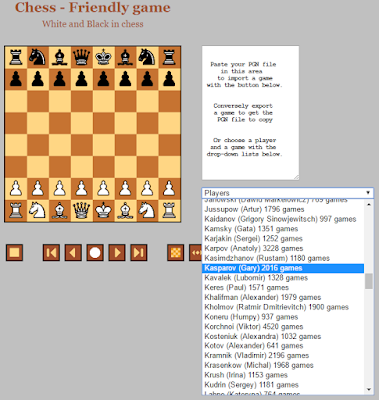Jump to the last move
Screen dimensions: 379x400
(139, 252)
